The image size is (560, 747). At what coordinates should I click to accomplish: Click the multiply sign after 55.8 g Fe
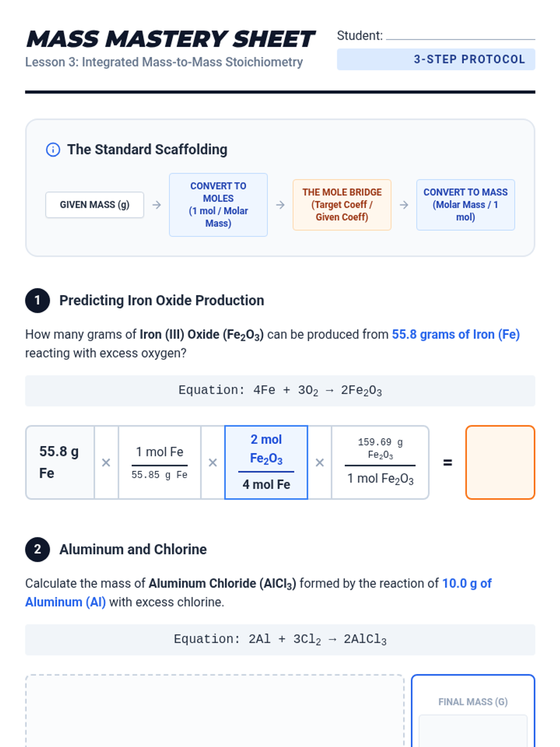coord(106,463)
